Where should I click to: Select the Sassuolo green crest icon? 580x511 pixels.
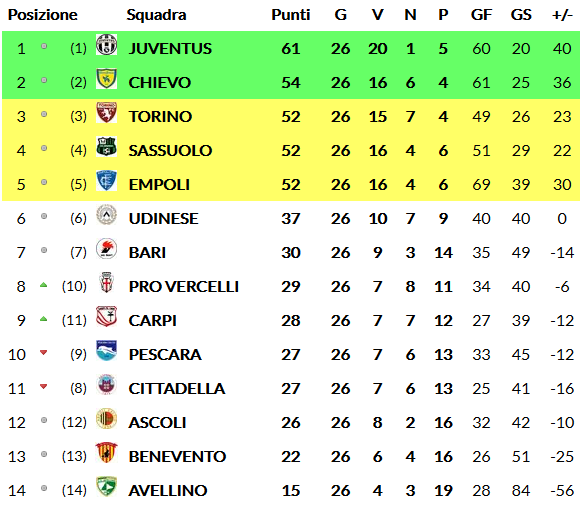click(x=106, y=147)
